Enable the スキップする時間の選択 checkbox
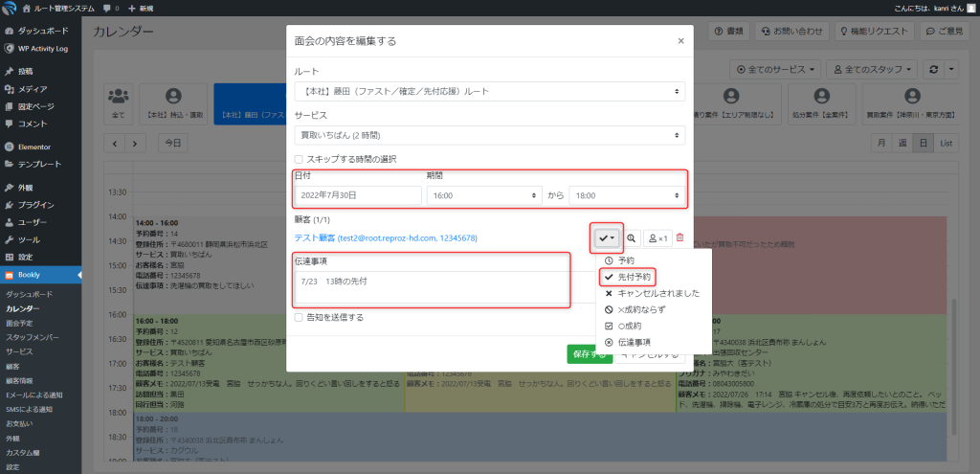 tap(300, 159)
